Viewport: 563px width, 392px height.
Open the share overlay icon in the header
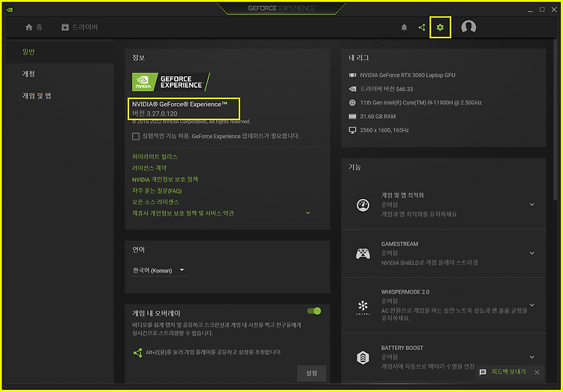click(x=422, y=27)
